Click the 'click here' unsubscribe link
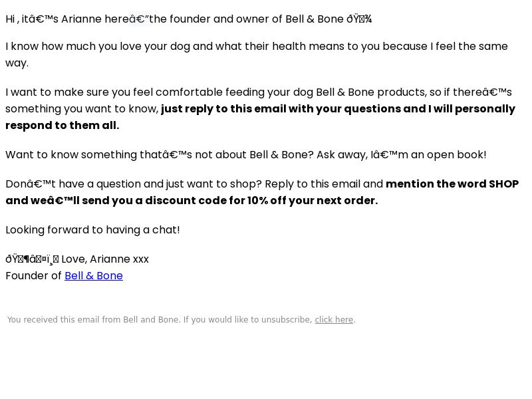Screen dimensions: 532x399 (x=334, y=320)
